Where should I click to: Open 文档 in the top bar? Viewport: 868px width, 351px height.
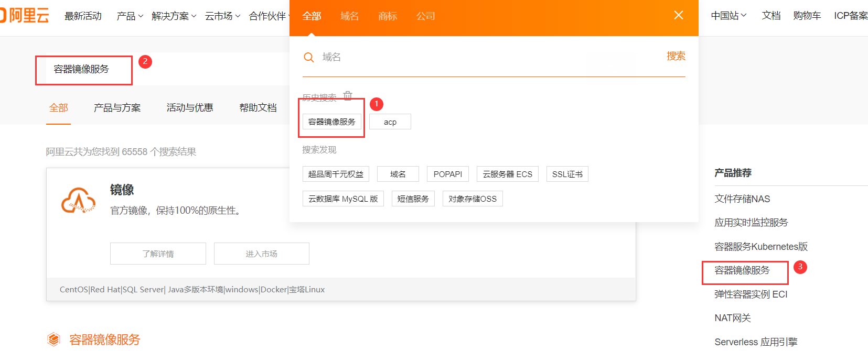[771, 16]
